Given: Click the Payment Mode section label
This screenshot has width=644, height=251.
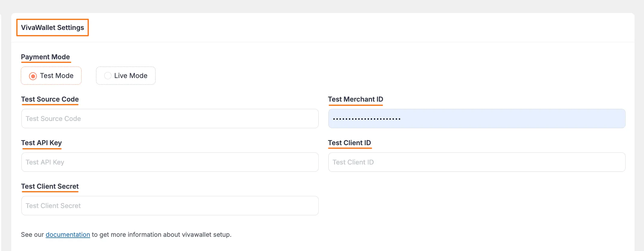Looking at the screenshot, I should pos(45,57).
